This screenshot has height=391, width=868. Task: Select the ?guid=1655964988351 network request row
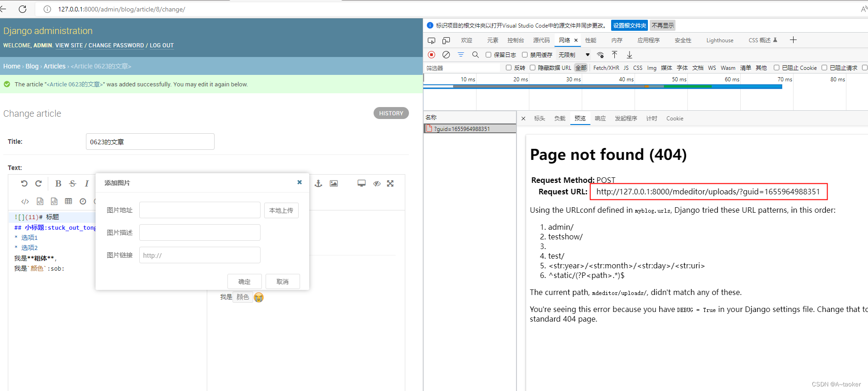470,129
